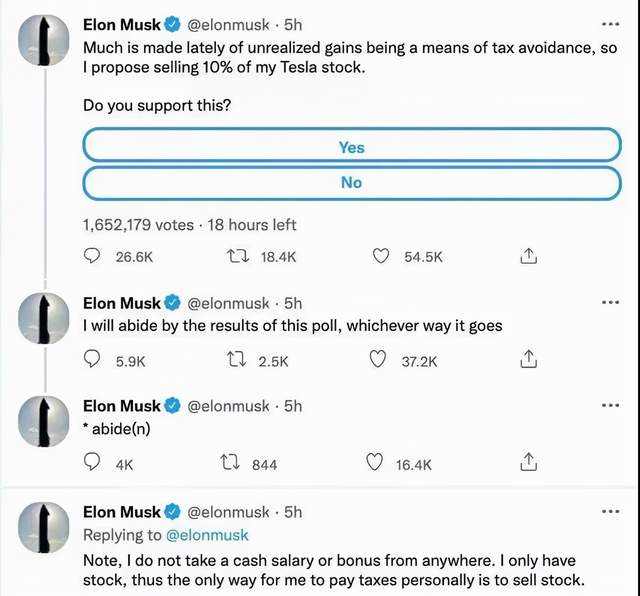Open more options on 'I will abide' tweet

(609, 303)
